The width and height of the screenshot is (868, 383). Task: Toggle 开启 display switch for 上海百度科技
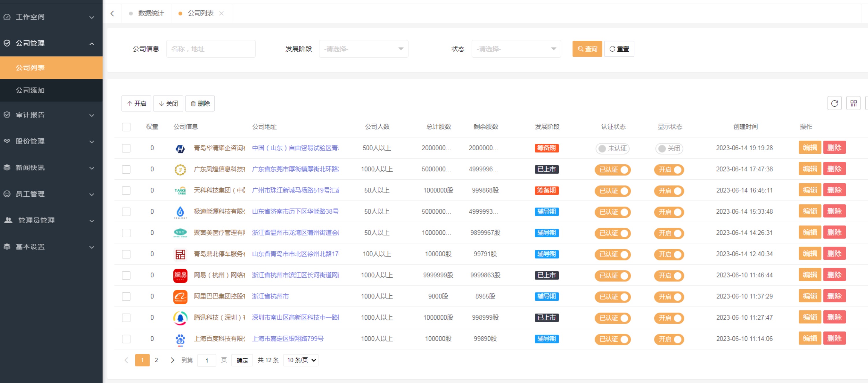[x=669, y=339]
